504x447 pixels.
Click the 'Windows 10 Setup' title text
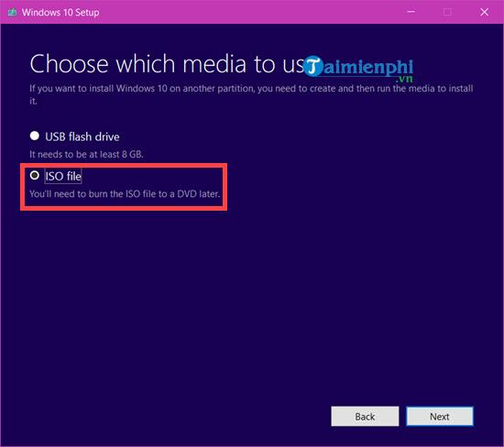[x=60, y=13]
